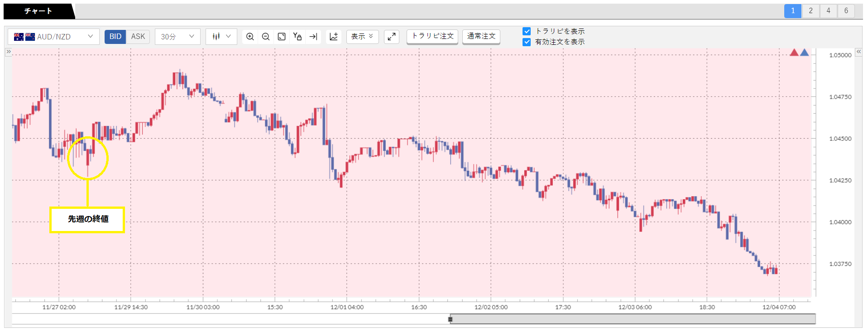Click the 1.05000 price axis label
This screenshot has width=868, height=332.
pos(840,55)
